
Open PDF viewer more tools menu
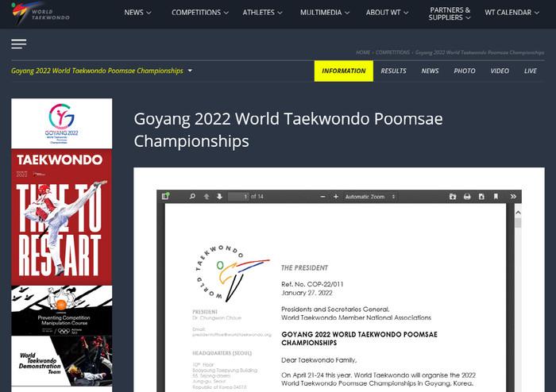(513, 196)
